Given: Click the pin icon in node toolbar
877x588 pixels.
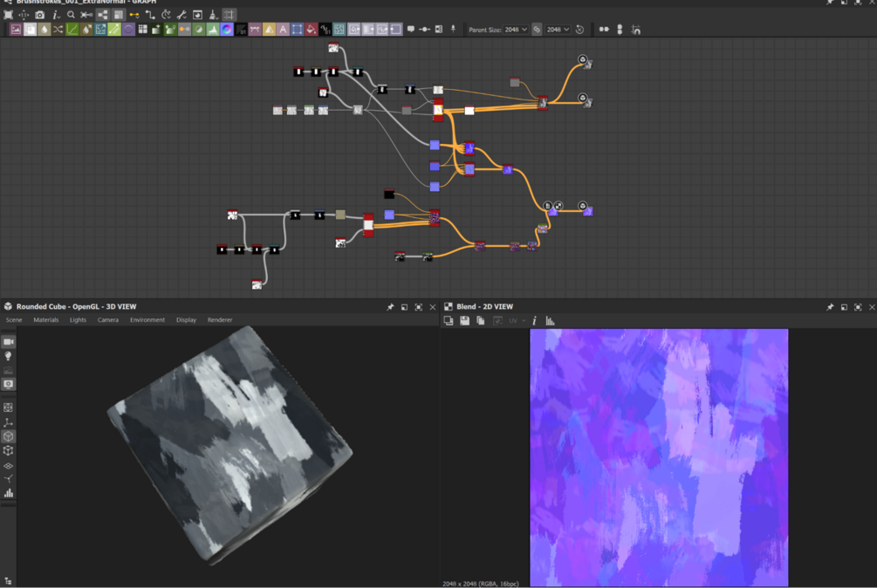Looking at the screenshot, I should (453, 29).
